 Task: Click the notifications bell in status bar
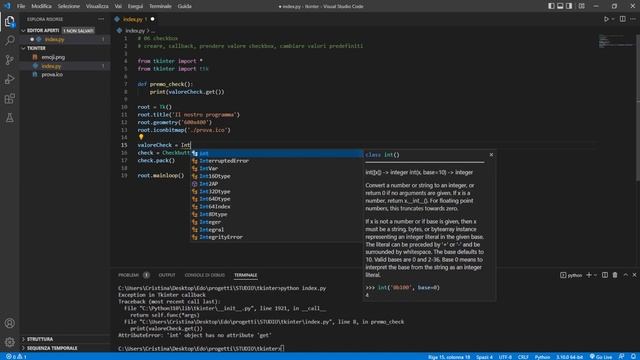633,357
